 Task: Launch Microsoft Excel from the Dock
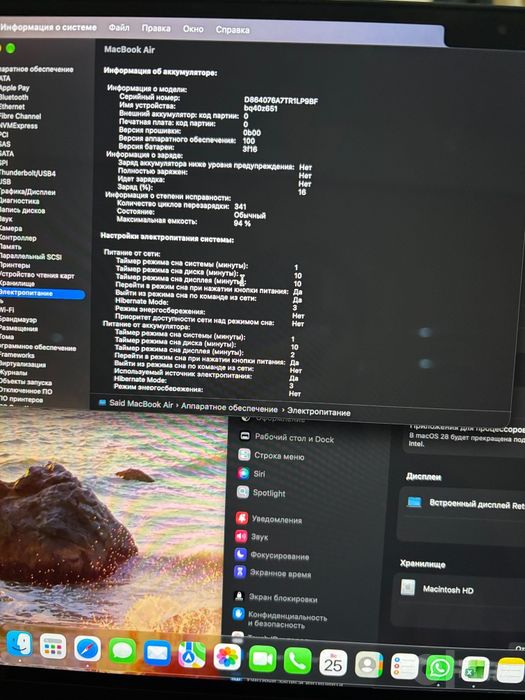click(475, 669)
